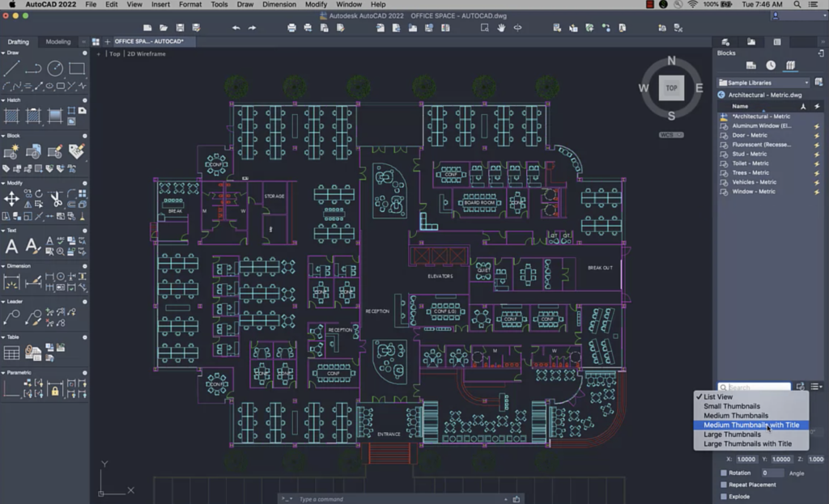The height and width of the screenshot is (504, 829).
Task: Click the Libraries tab icon in Blocks palette
Action: click(789, 65)
